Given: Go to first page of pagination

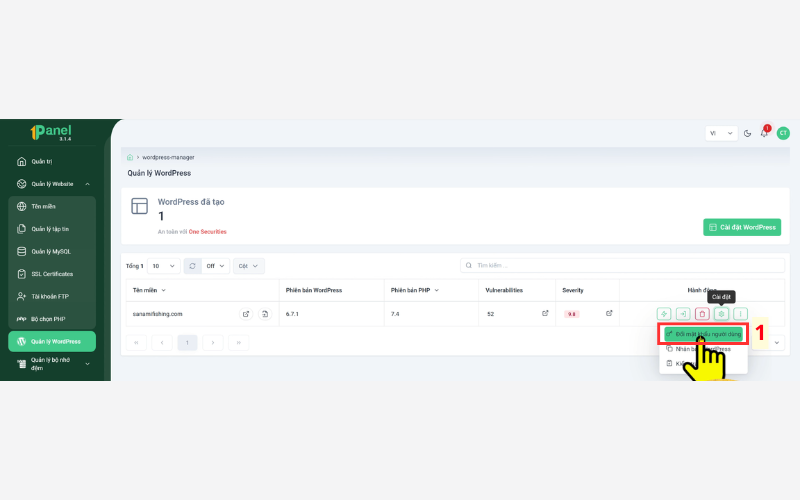Looking at the screenshot, I should (x=136, y=342).
